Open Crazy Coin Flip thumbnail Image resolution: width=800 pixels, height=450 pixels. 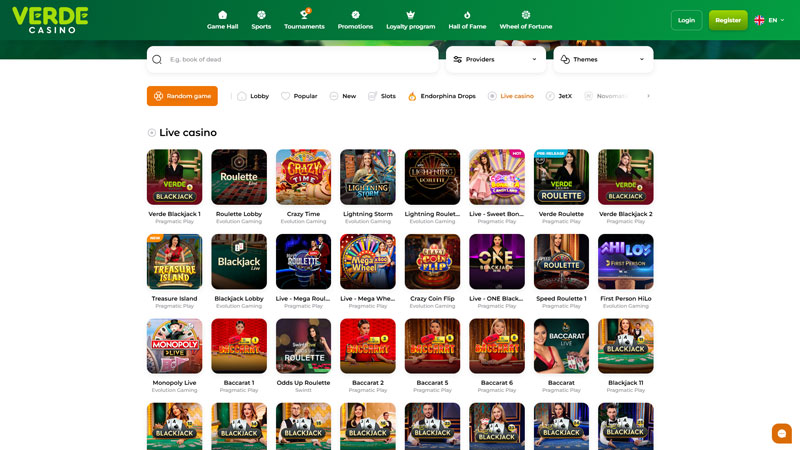click(432, 262)
